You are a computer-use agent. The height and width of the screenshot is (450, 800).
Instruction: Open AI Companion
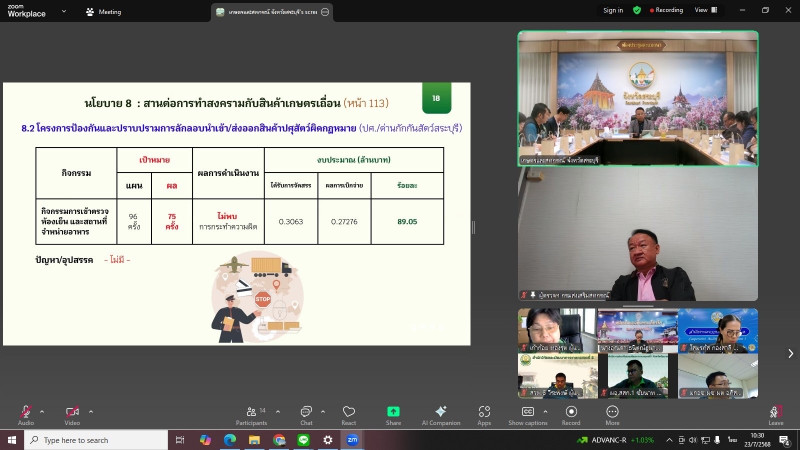pyautogui.click(x=440, y=412)
